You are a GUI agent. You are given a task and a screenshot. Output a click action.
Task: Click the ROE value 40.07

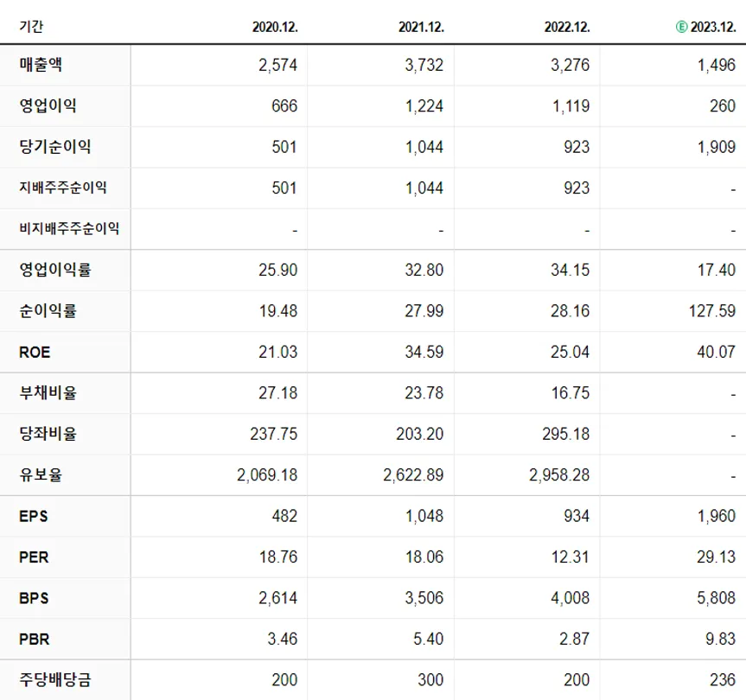coord(716,352)
